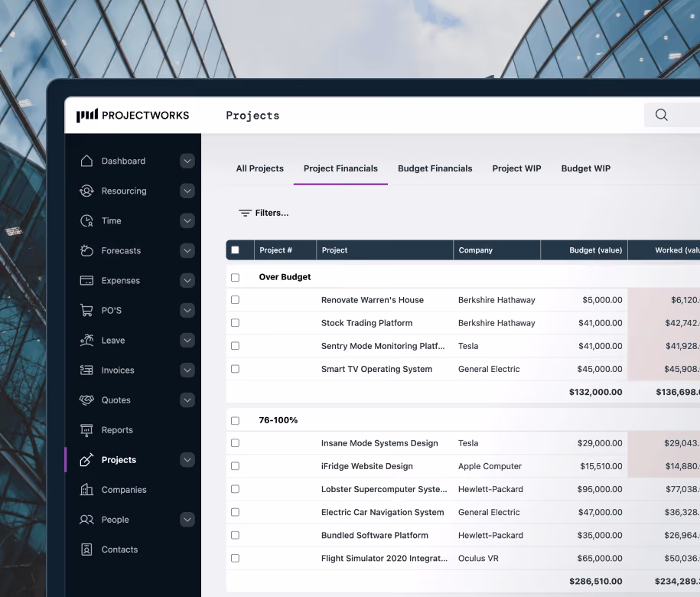Screen dimensions: 700x597
Task: Check the 76-100% group checkbox
Action: point(236,421)
